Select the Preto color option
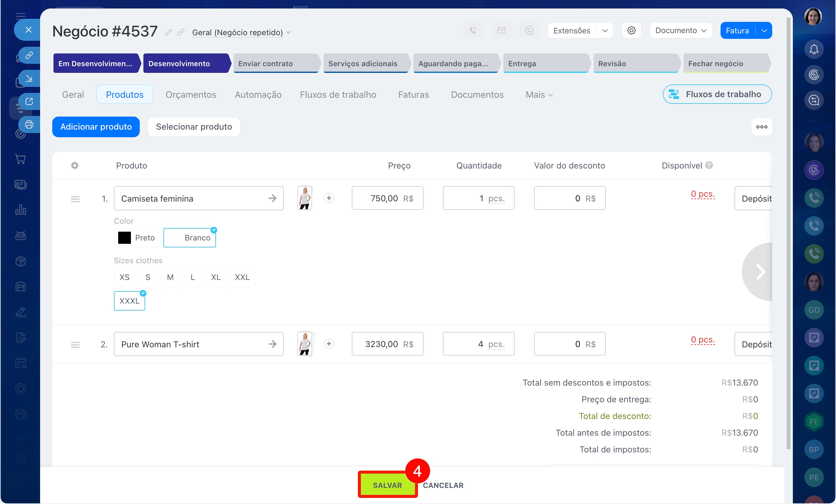Viewport: 836px width, 504px height. [137, 238]
